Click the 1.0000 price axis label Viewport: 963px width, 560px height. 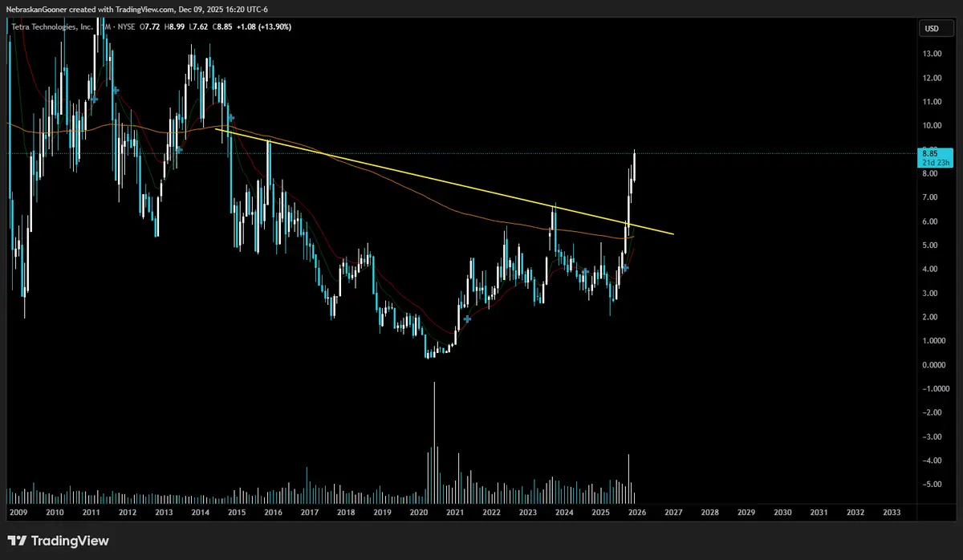click(x=933, y=341)
